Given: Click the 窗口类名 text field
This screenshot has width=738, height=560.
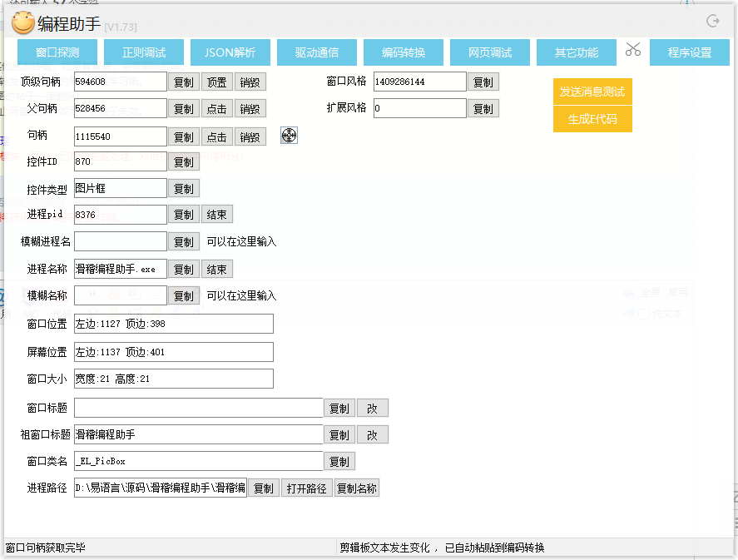Looking at the screenshot, I should point(198,461).
